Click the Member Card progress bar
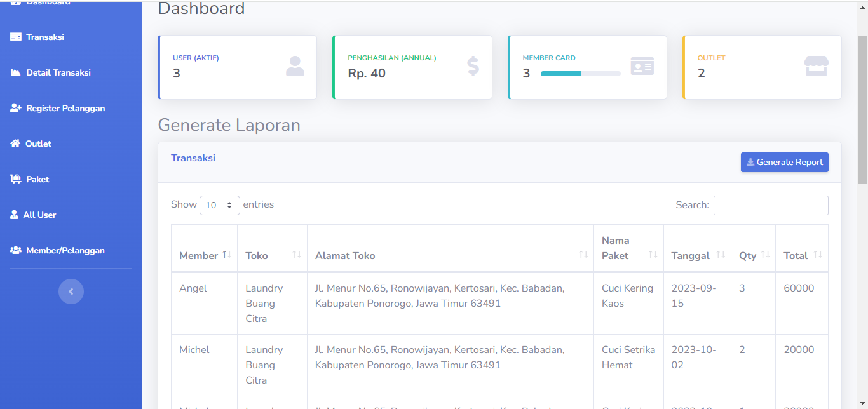Screen dimensions: 868x409 tap(580, 74)
